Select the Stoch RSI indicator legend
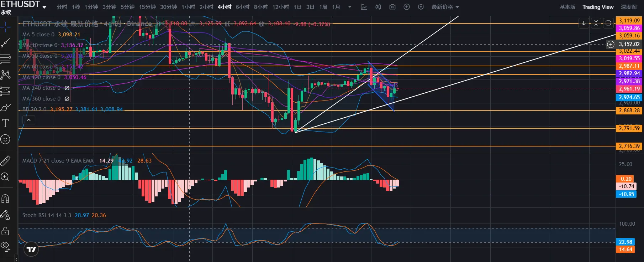The image size is (644, 262). pos(47,215)
